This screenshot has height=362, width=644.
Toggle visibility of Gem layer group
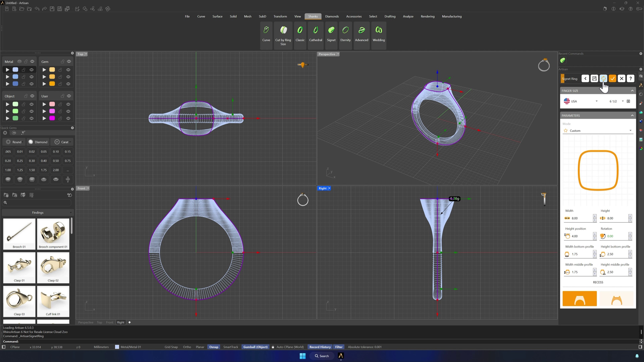[69, 62]
